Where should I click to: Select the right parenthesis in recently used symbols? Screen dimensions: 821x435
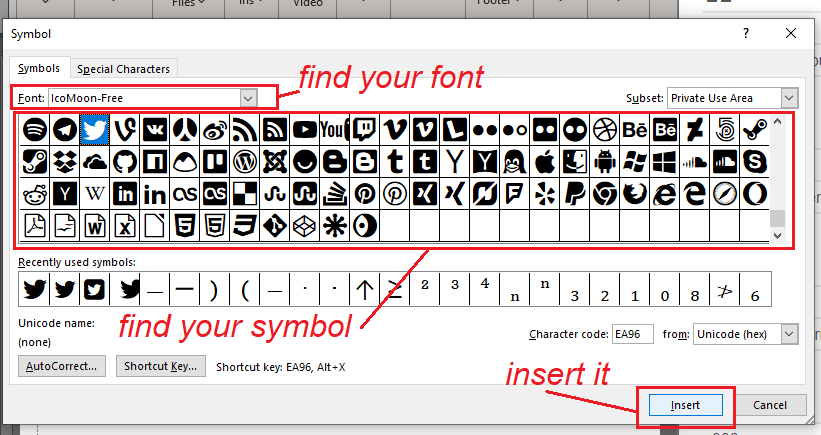click(214, 289)
